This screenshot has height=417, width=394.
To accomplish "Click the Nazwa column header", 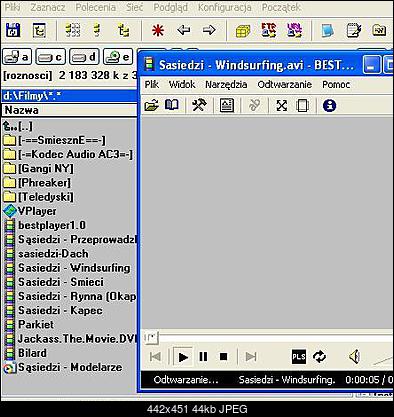I will tap(69, 110).
